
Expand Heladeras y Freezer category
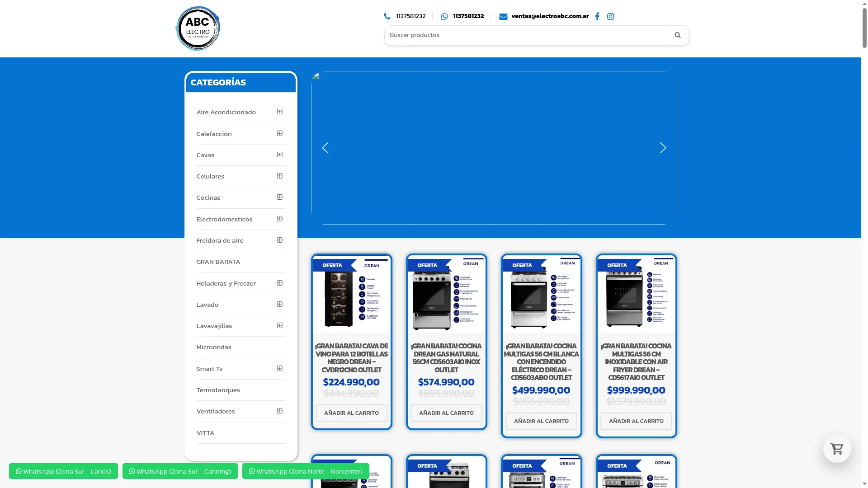pyautogui.click(x=280, y=283)
